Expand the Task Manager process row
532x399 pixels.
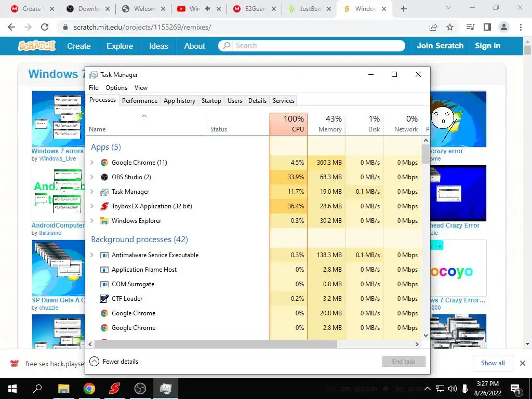[x=91, y=192]
